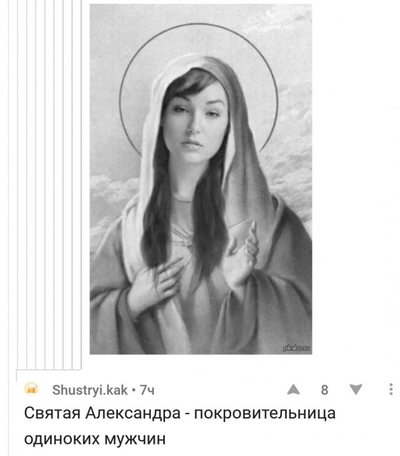Click the text "Святая Александра"

point(102,414)
